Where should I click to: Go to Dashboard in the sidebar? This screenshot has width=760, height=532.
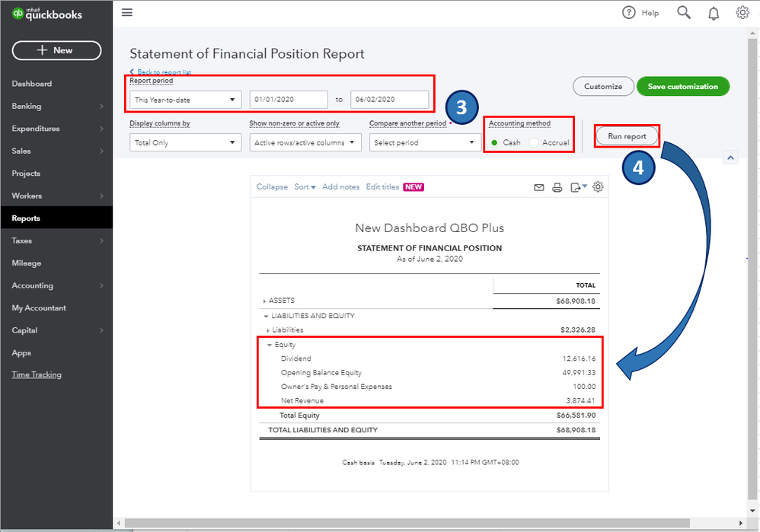(x=32, y=84)
